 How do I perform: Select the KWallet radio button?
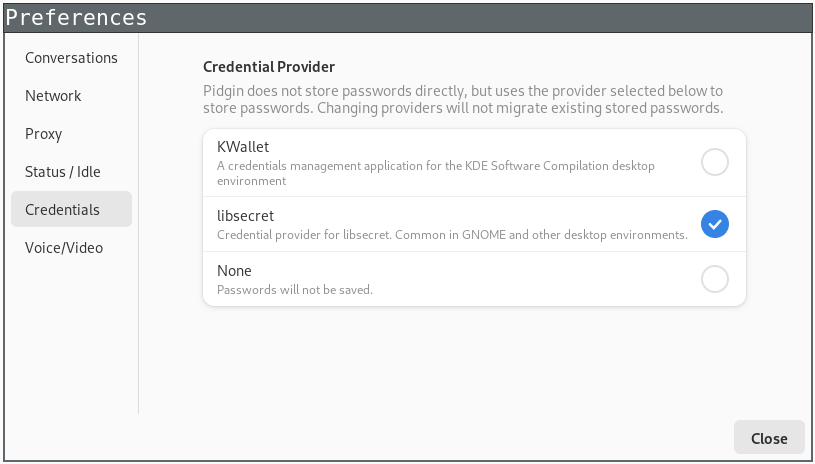715,162
